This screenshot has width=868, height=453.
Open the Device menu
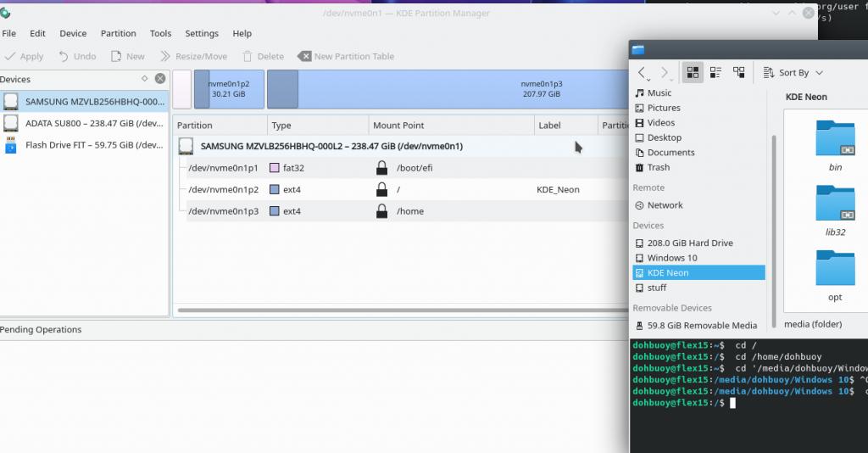pos(73,34)
